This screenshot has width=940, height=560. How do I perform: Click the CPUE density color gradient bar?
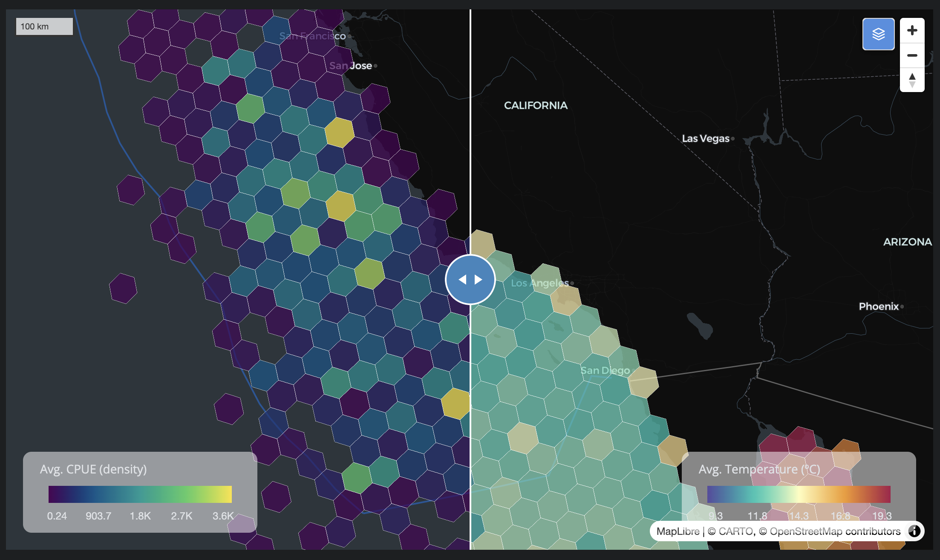coord(140,494)
